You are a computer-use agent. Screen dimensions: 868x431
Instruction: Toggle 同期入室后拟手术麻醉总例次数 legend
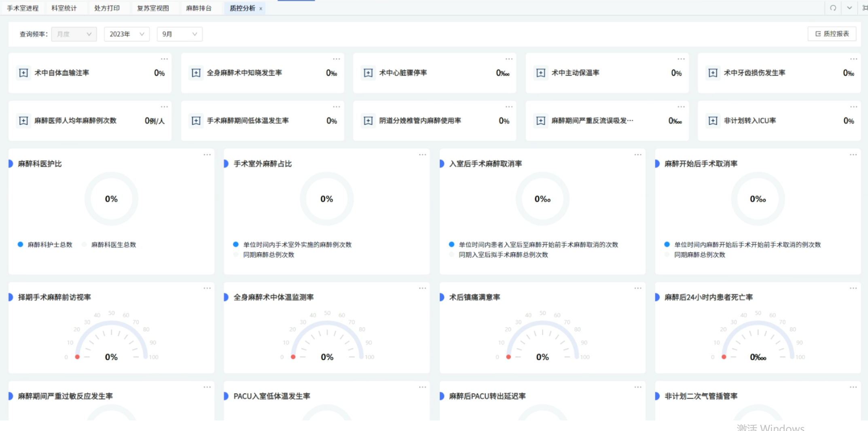click(498, 255)
